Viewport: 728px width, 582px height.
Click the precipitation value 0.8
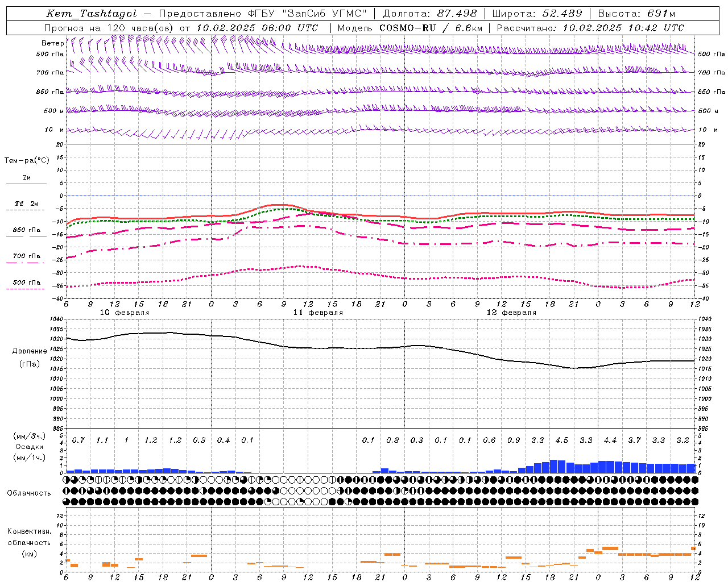click(392, 440)
